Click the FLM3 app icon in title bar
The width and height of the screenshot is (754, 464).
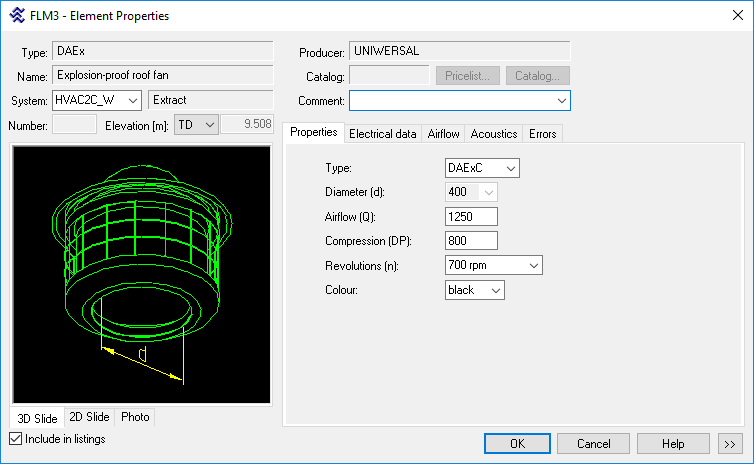pyautogui.click(x=17, y=16)
